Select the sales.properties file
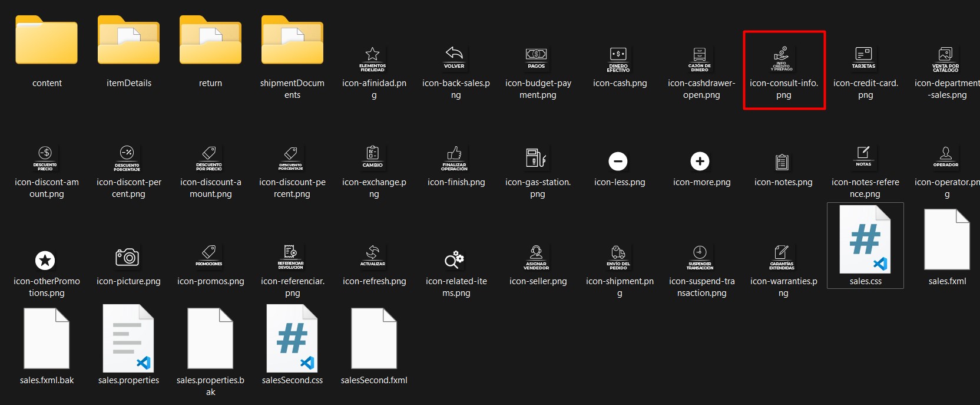980x405 pixels. tap(128, 339)
